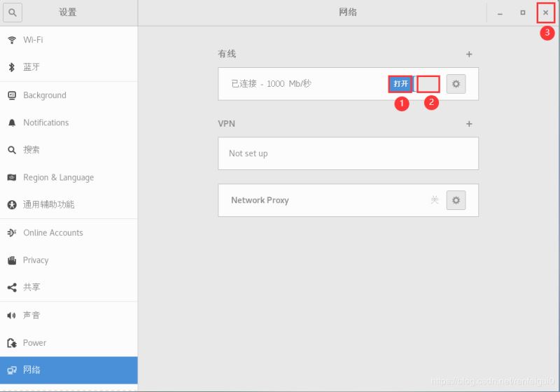Open Notifications bell entry
Screen dimensions: 560x392
click(45, 122)
